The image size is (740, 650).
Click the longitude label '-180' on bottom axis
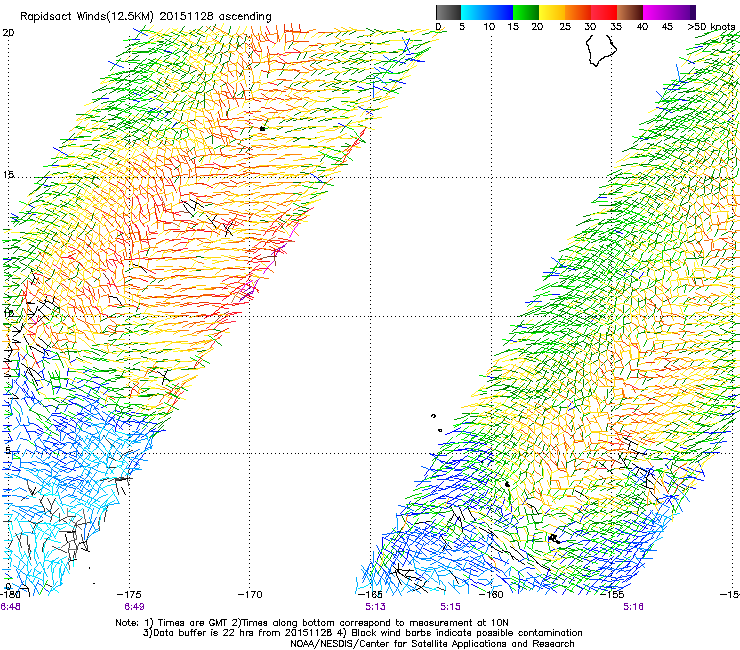coord(9,594)
